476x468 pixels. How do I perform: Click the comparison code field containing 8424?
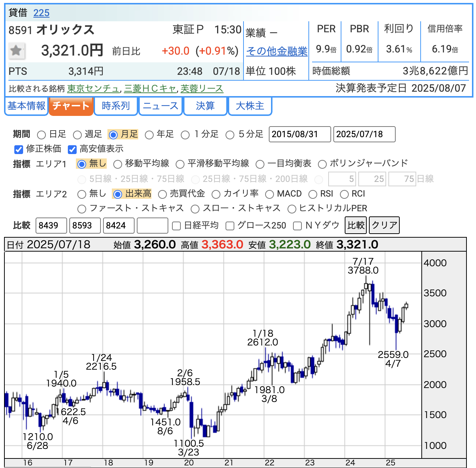(x=119, y=226)
